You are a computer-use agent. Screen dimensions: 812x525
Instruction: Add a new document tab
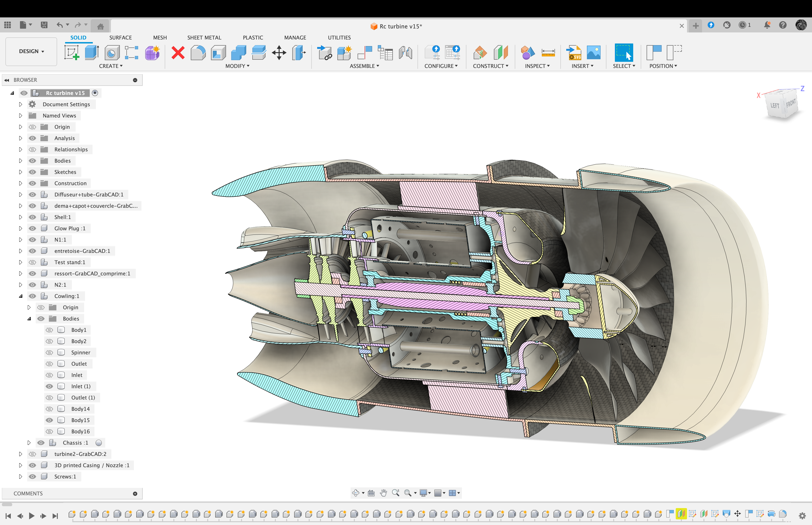pos(695,26)
